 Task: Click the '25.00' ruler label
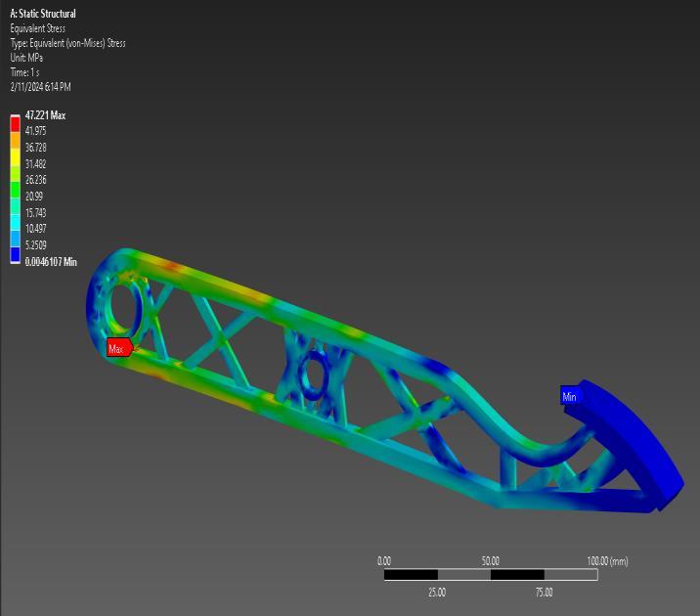click(x=437, y=593)
